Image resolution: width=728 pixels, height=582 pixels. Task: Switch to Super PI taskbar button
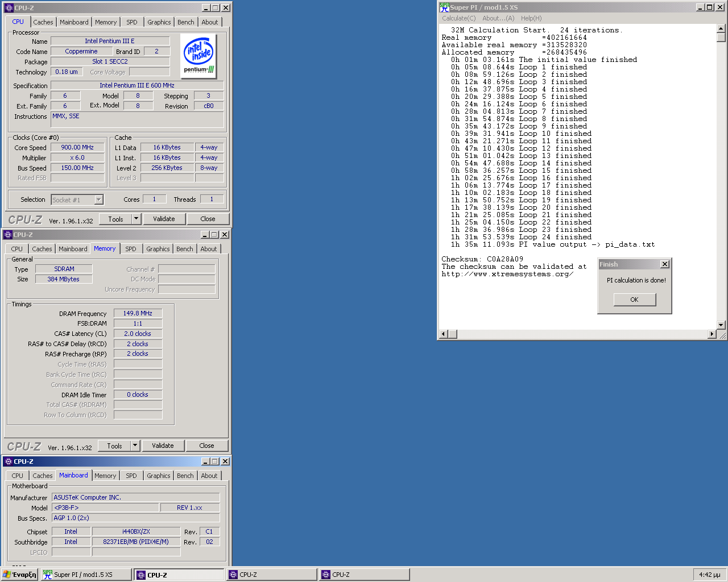[x=86, y=575]
